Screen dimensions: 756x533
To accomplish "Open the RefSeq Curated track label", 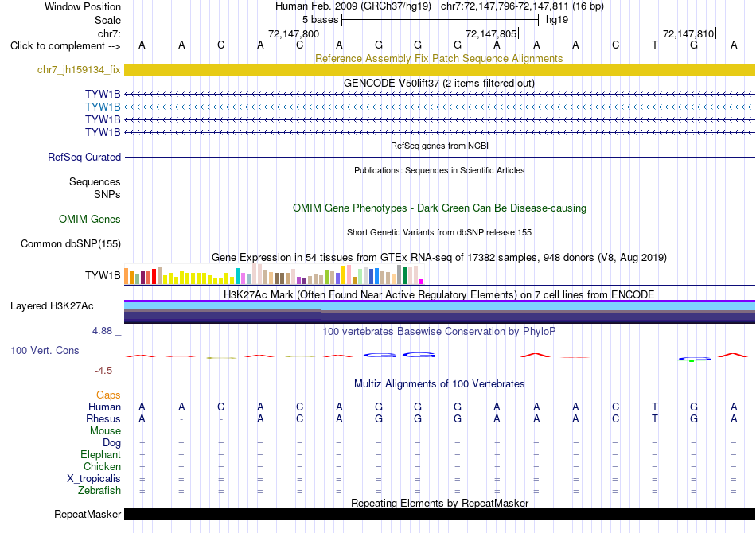I will 84,157.
